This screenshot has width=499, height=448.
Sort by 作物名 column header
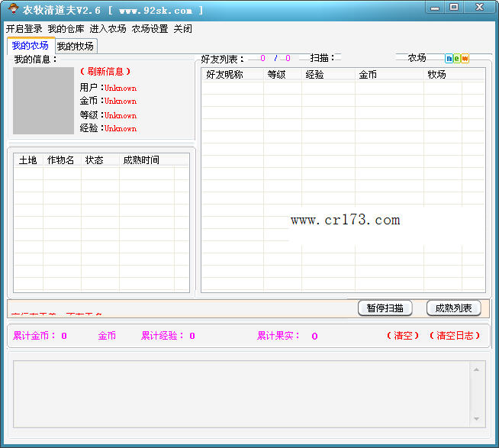(61, 160)
